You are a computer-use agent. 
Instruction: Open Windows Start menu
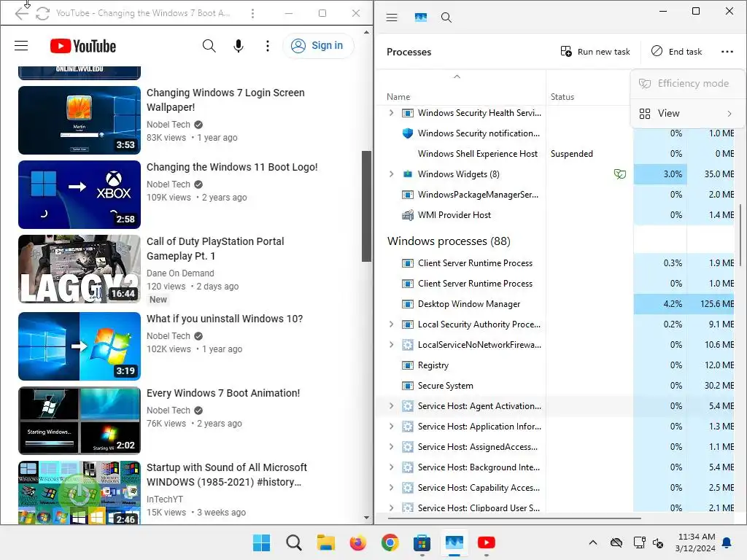261,542
